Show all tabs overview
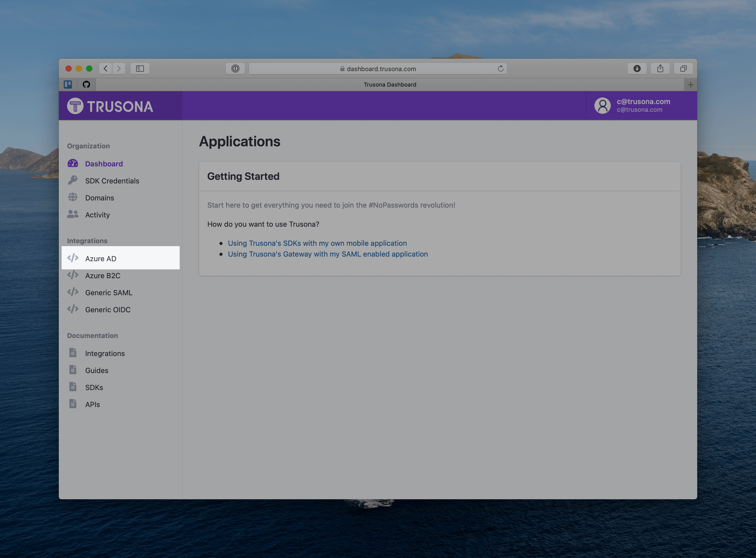756x558 pixels. 683,69
